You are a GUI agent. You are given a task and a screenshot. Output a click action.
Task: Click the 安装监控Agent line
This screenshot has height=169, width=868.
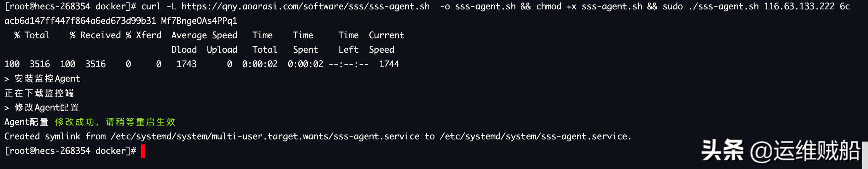(42, 79)
